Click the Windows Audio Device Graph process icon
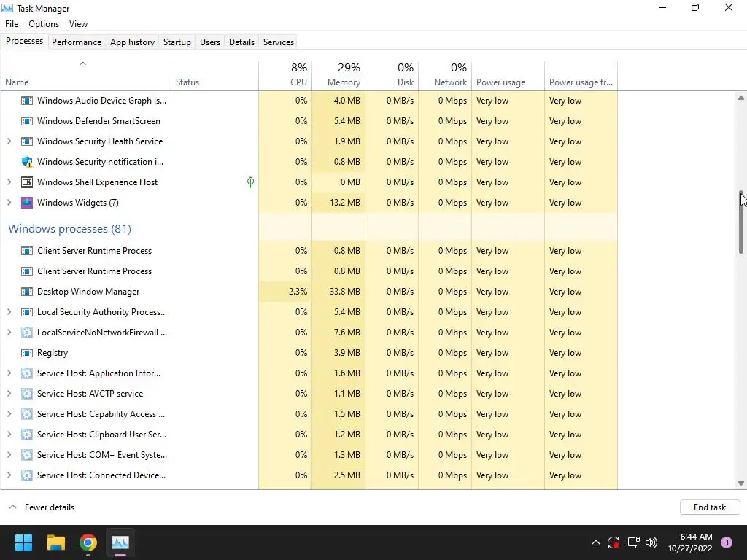 (27, 101)
